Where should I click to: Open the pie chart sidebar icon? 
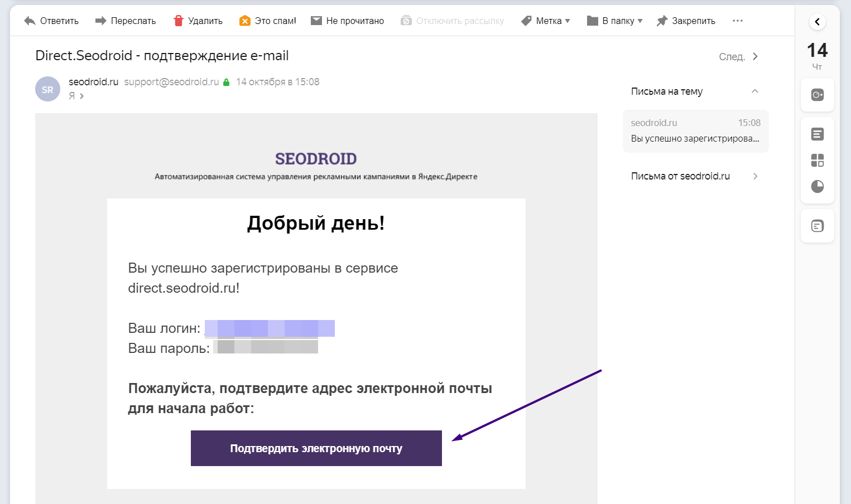(818, 186)
